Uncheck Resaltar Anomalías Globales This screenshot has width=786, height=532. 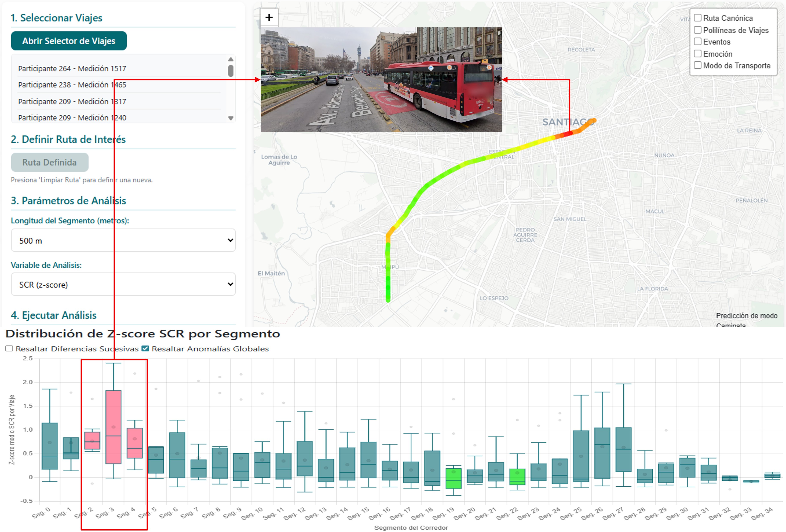[x=145, y=349]
